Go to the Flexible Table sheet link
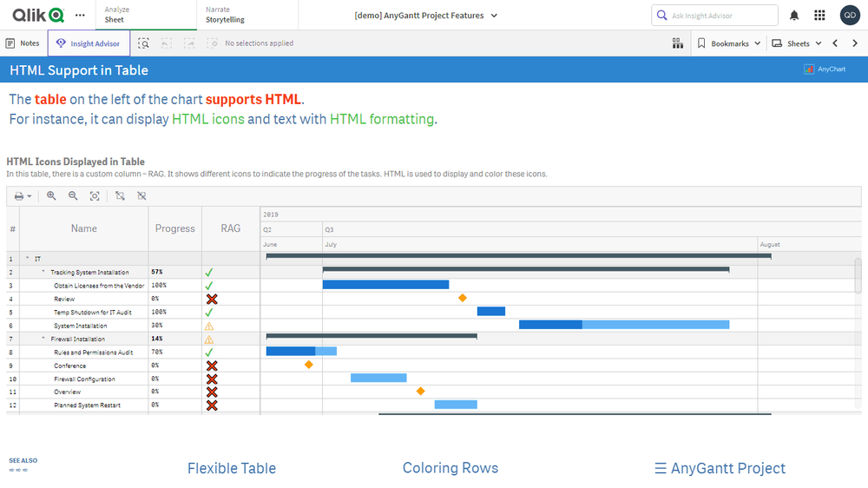 [x=232, y=468]
